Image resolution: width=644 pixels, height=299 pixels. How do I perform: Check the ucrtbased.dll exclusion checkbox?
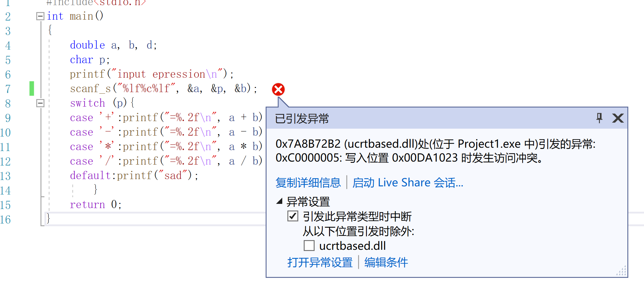(309, 246)
